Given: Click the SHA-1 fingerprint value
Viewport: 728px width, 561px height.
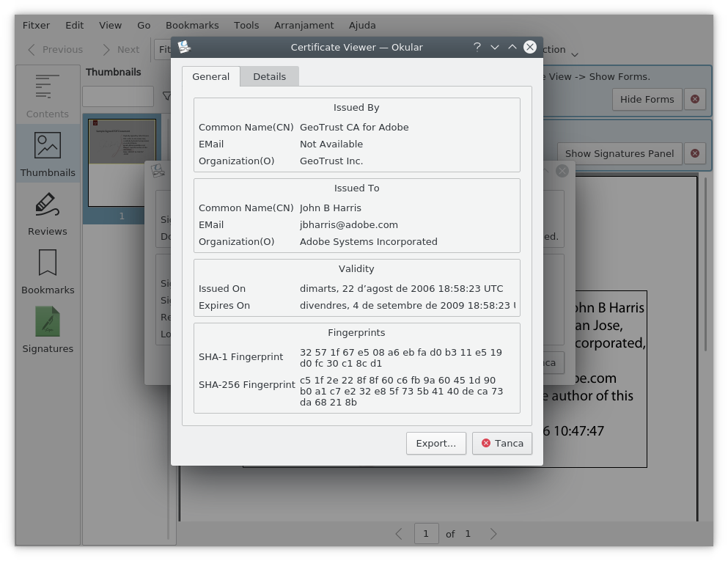Looking at the screenshot, I should 401,358.
